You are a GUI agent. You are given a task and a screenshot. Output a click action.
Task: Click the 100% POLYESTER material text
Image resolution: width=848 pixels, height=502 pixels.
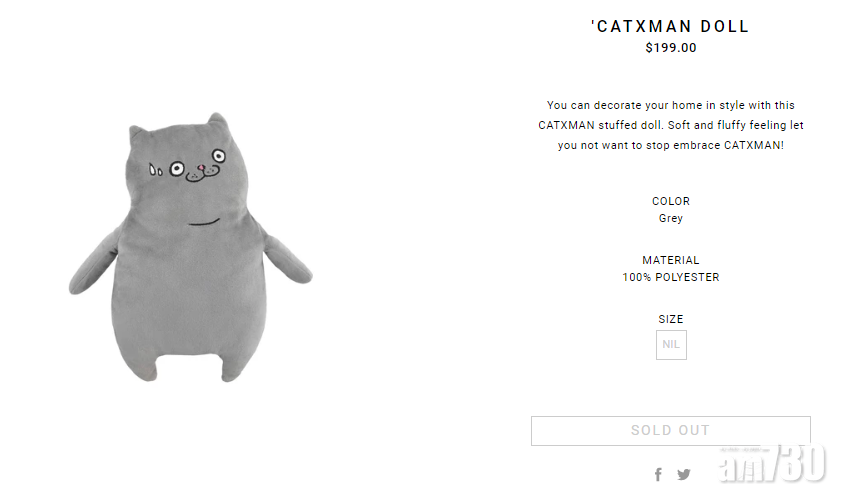pyautogui.click(x=670, y=277)
